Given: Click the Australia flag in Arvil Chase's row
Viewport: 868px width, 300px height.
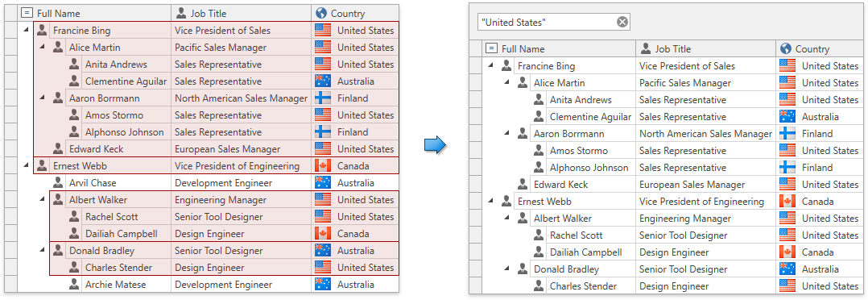Looking at the screenshot, I should click(323, 182).
